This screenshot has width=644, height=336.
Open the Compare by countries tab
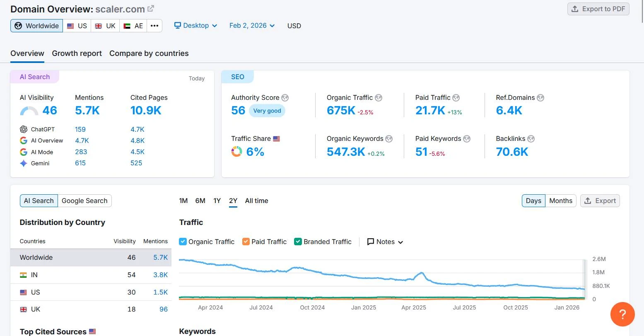pyautogui.click(x=149, y=53)
